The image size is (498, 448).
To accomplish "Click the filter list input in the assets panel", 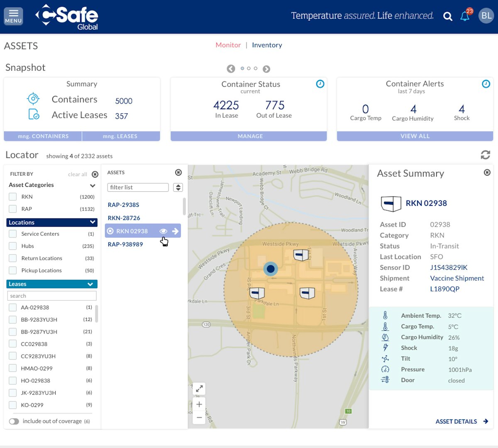I will click(138, 187).
